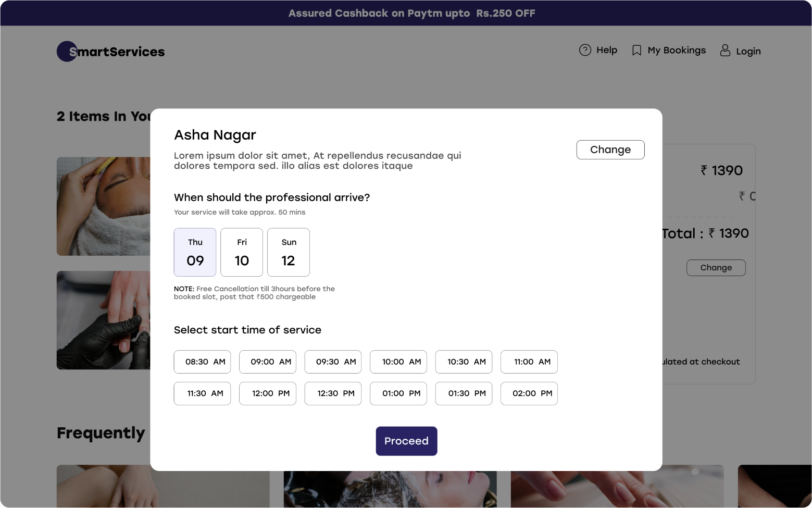Image resolution: width=812 pixels, height=508 pixels.
Task: Click the Help question mark icon
Action: pyautogui.click(x=585, y=50)
